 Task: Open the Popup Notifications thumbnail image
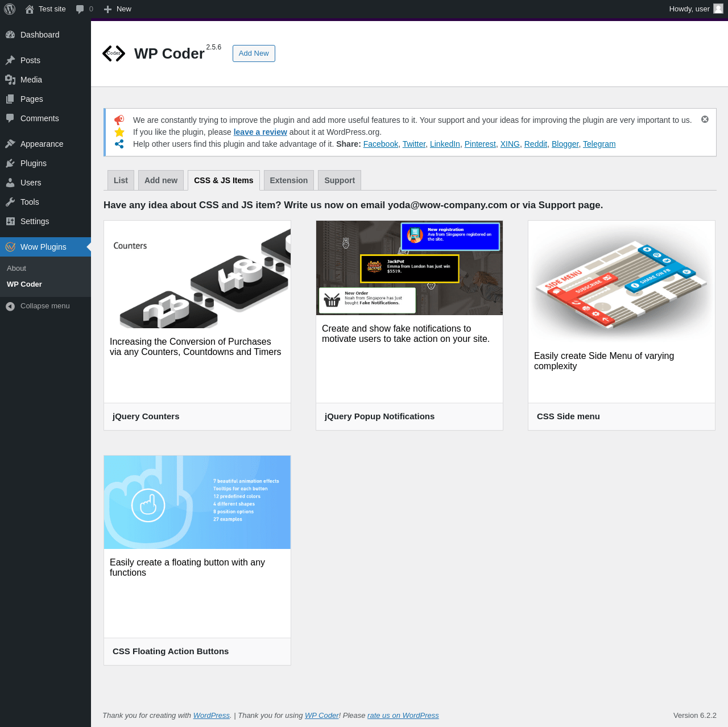click(x=409, y=268)
